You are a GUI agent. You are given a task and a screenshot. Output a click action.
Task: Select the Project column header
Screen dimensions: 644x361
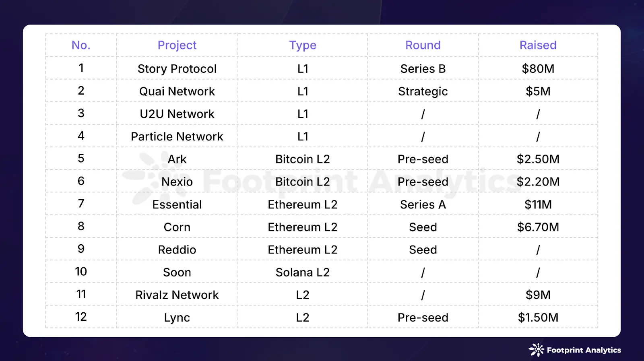click(x=177, y=45)
